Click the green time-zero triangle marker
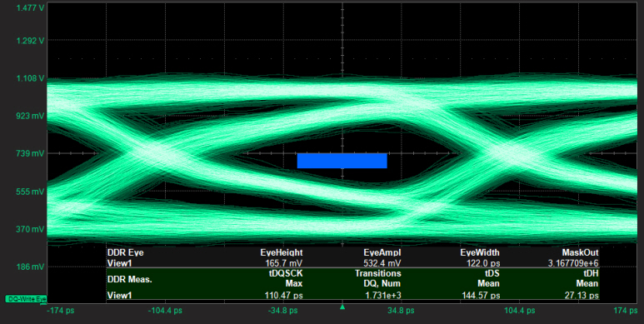 (x=342, y=307)
